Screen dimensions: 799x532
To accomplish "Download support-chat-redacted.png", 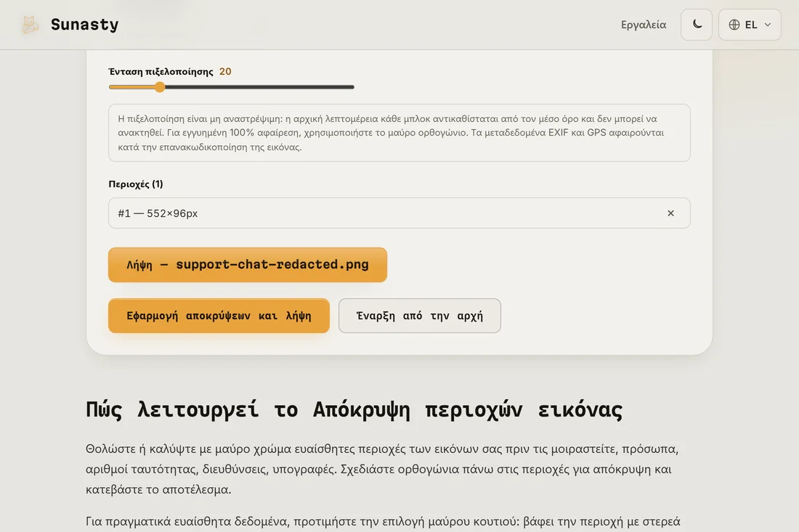I will (248, 265).
